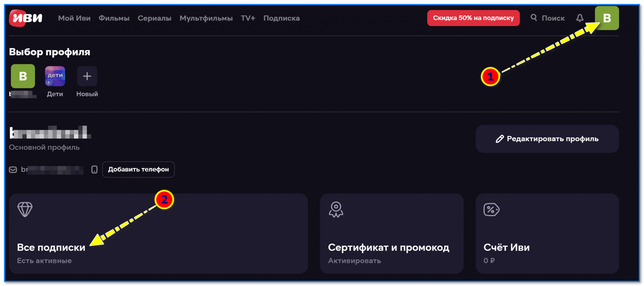
Task: Click award ribbon icon in certificate card
Action: [x=336, y=209]
